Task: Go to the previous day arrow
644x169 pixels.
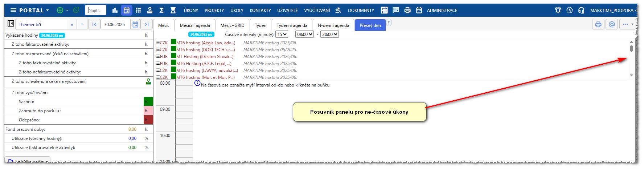Action: pos(94,24)
